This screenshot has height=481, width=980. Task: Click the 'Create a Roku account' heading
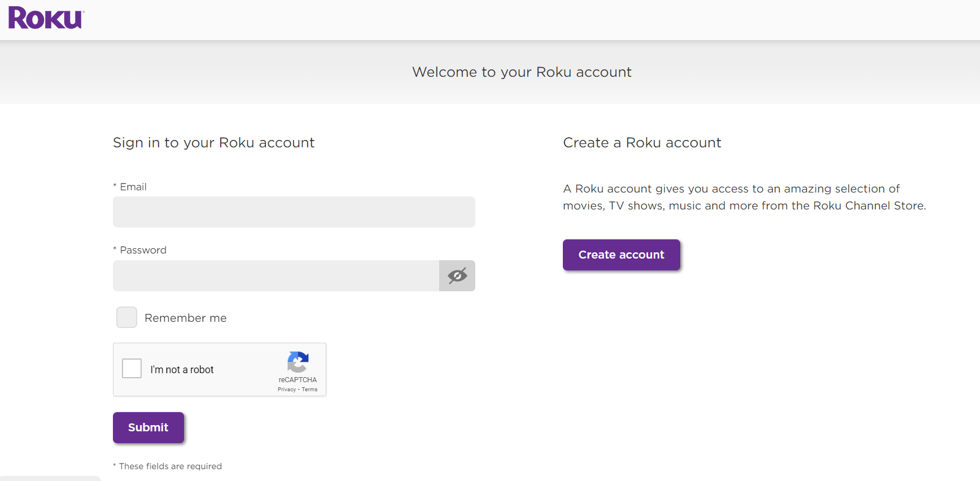(642, 143)
